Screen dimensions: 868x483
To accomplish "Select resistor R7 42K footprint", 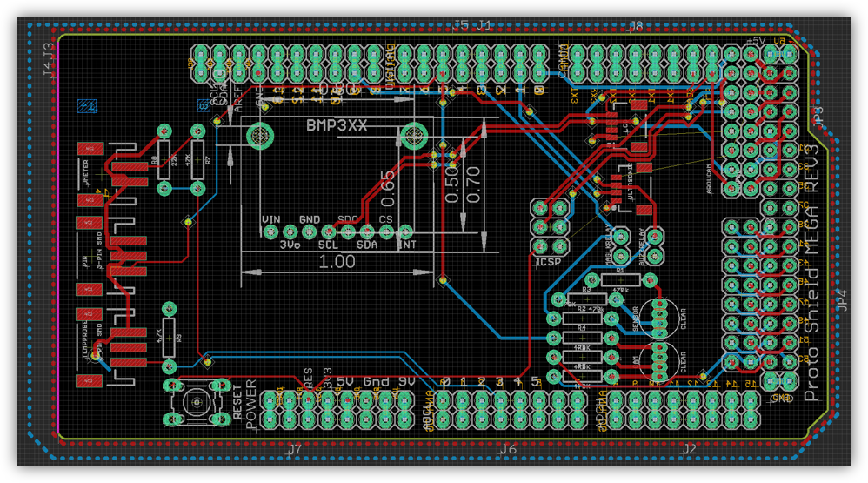I will pyautogui.click(x=197, y=159).
